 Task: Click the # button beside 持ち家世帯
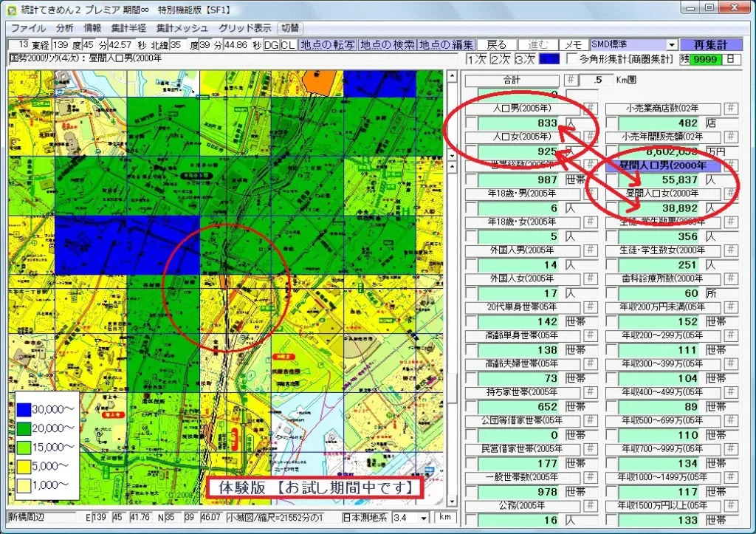590,392
